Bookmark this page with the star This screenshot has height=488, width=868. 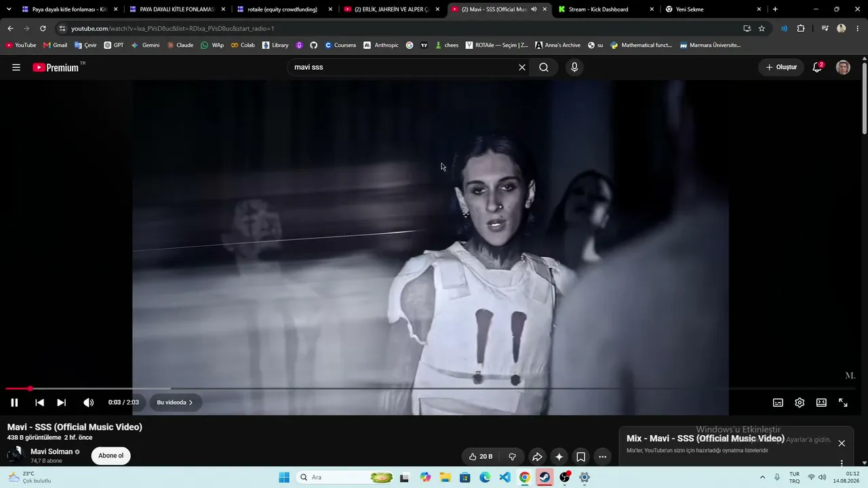762,28
